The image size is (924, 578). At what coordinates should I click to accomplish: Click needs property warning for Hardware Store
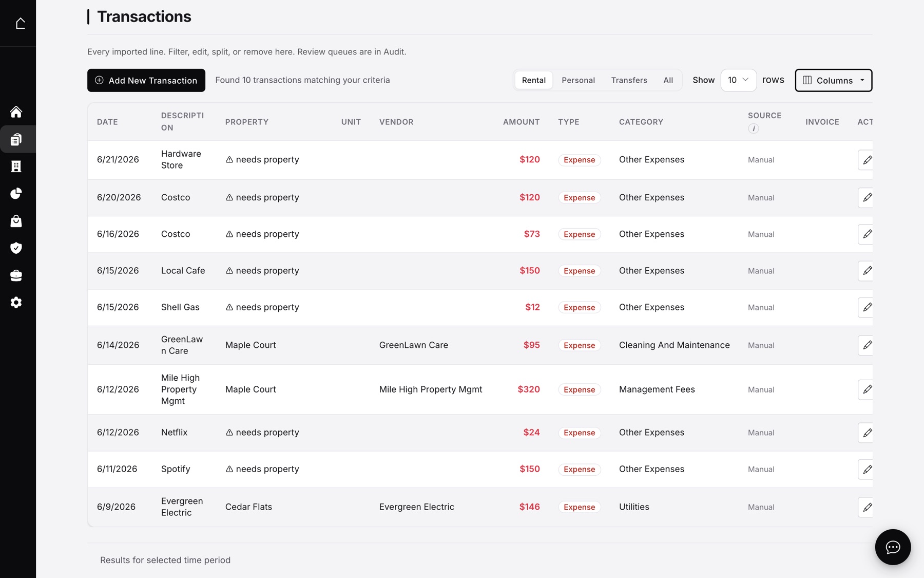(262, 160)
